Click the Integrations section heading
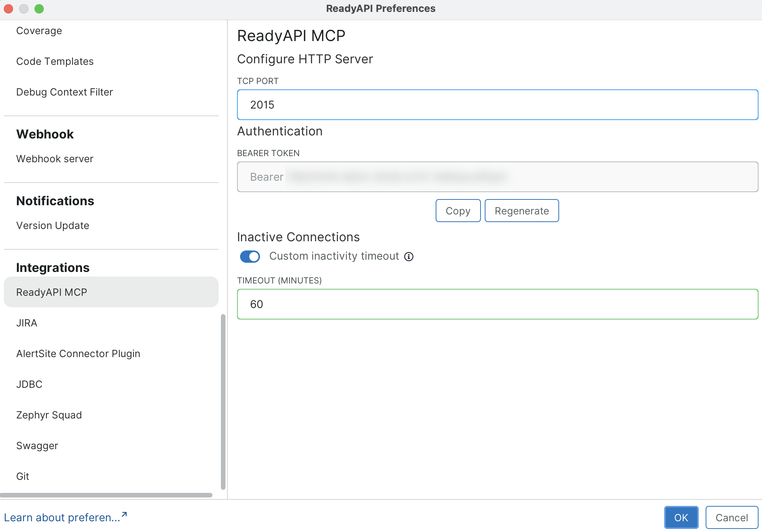Screen dimensions: 762x532 (x=53, y=268)
